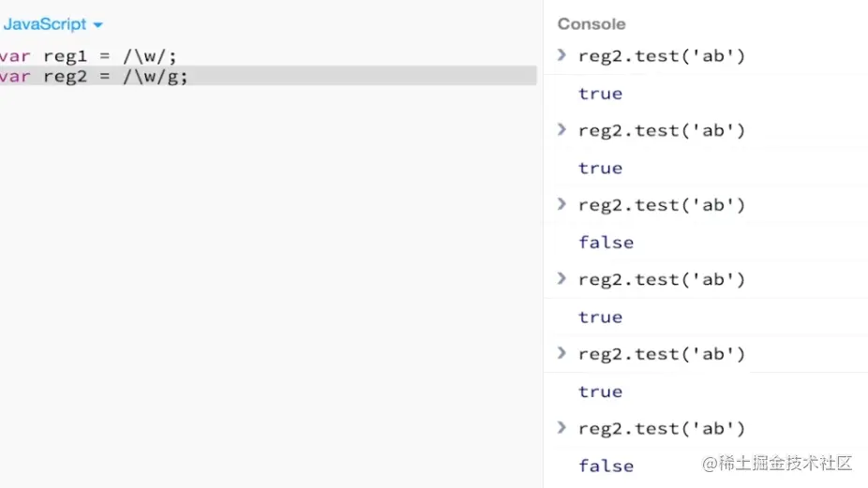Click the /\w/g regex literal in editor
The height and width of the screenshot is (488, 868).
[152, 77]
